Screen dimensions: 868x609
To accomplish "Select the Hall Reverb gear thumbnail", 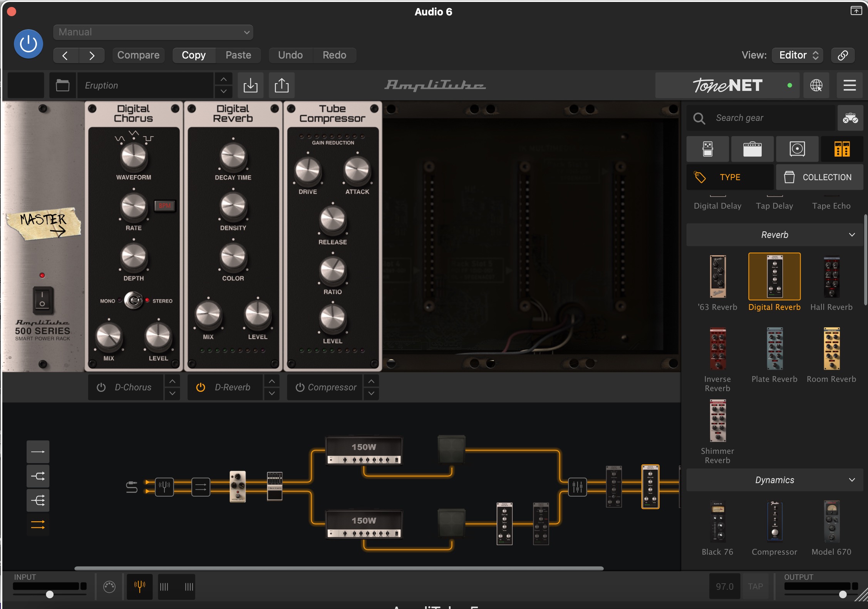I will (x=831, y=277).
